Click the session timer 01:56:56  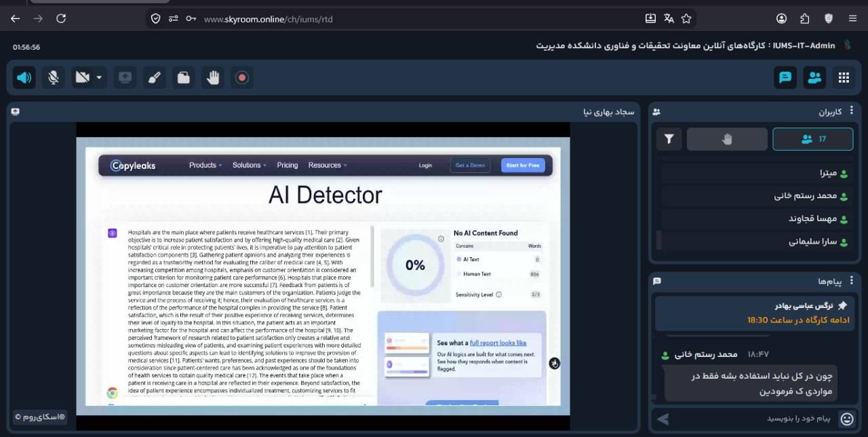(26, 47)
